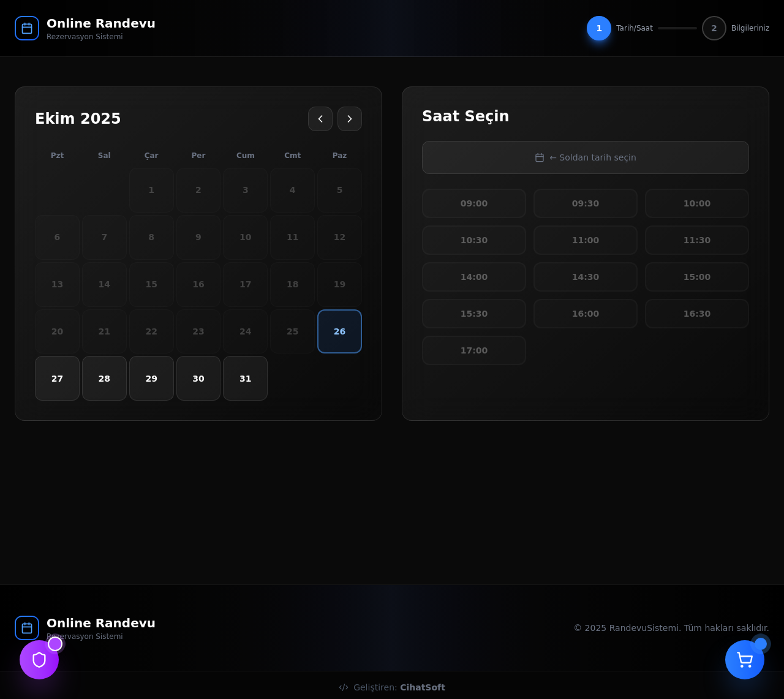Click the Online Randevu header title
This screenshot has height=699, width=784.
101,23
